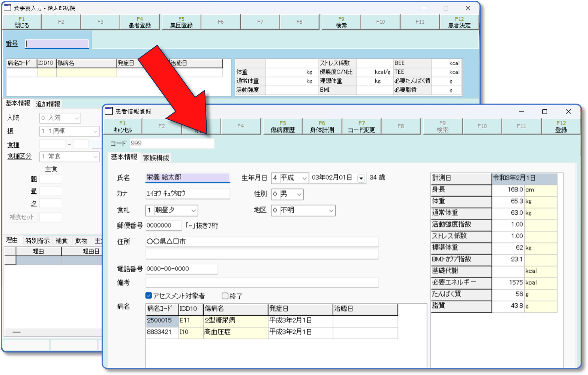The image size is (588, 375).
Task: Expand the 食札 combo box
Action: coord(193,211)
